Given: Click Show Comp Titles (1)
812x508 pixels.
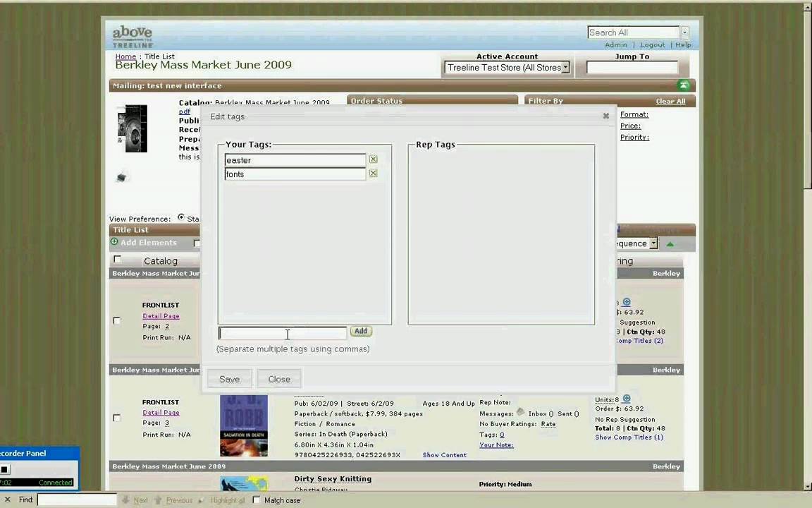Looking at the screenshot, I should [x=629, y=437].
